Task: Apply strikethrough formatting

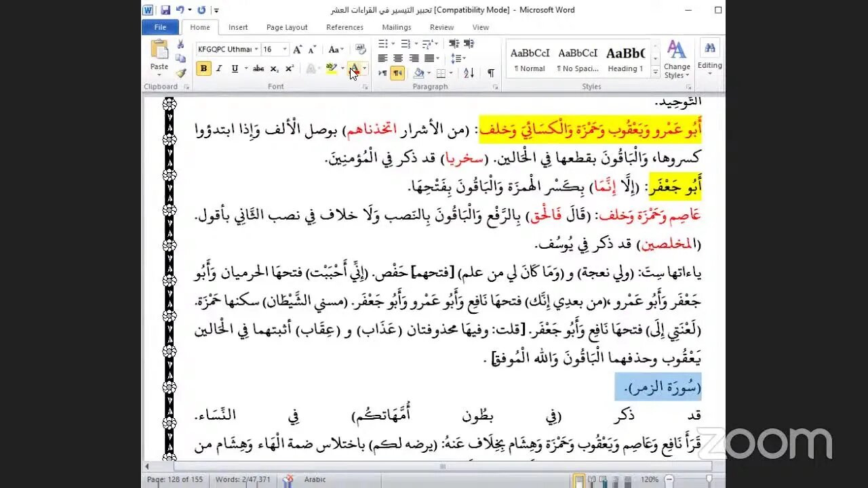Action: click(x=258, y=68)
